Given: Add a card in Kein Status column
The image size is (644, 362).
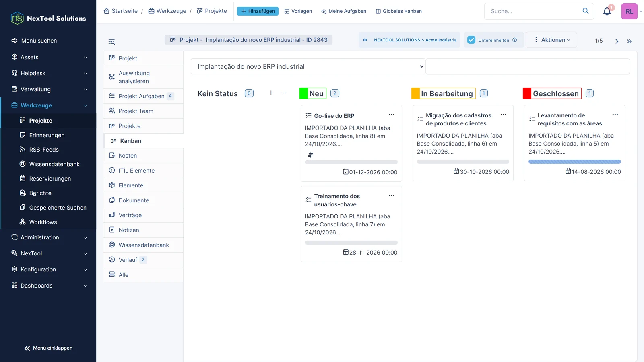Looking at the screenshot, I should coord(271,93).
